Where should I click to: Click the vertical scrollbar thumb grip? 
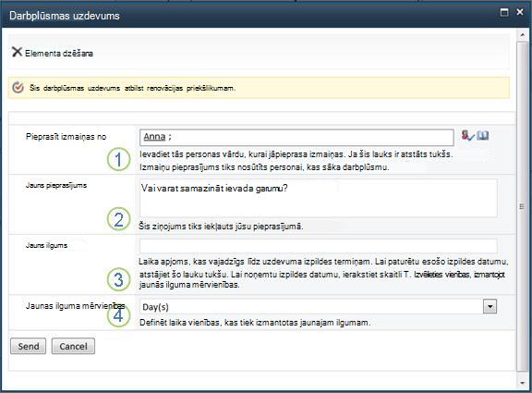522,206
